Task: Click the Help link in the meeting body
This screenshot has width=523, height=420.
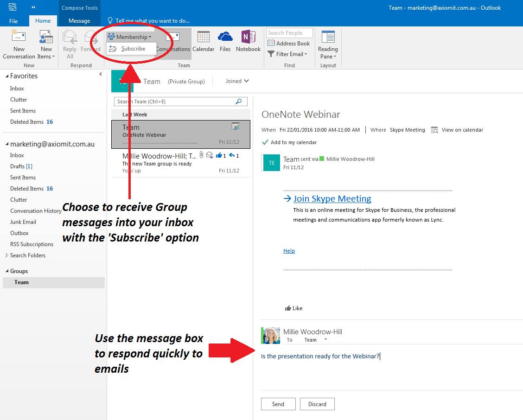Action: (x=289, y=251)
